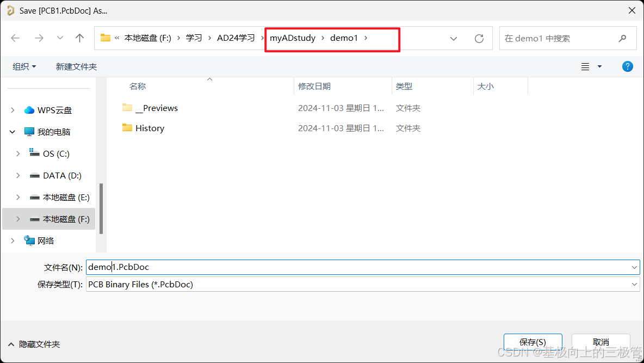The height and width of the screenshot is (363, 644).
Task: Collapse 我的电脑 tree node
Action: coord(13,132)
